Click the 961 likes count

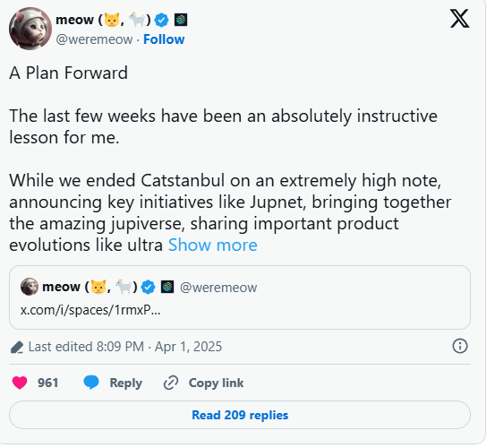point(47,383)
